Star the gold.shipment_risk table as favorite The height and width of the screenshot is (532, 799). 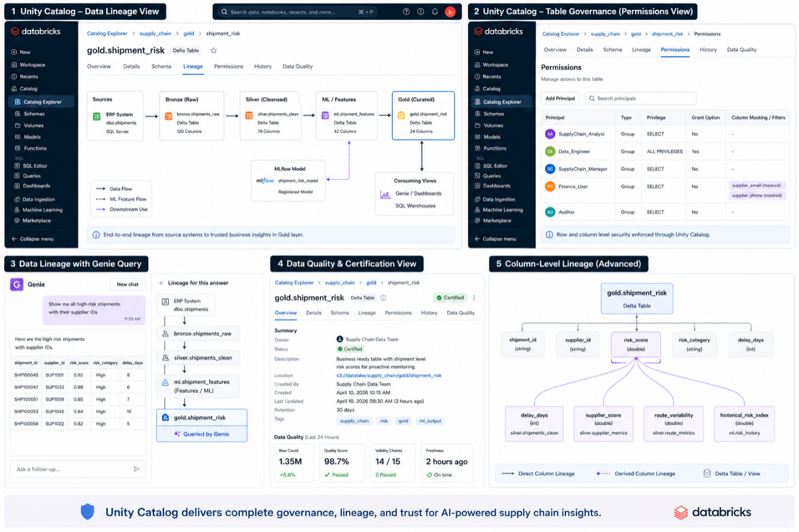coord(214,50)
